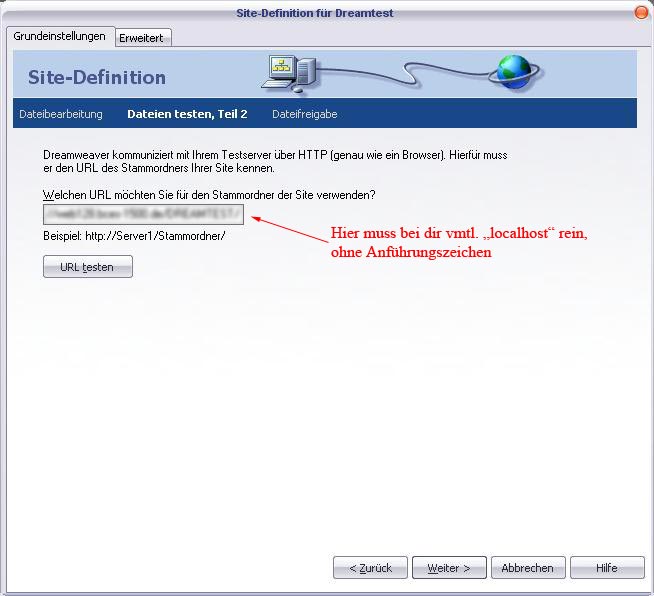
Task: Click the label Welchen URL möchten Sie
Action: pyautogui.click(x=209, y=195)
